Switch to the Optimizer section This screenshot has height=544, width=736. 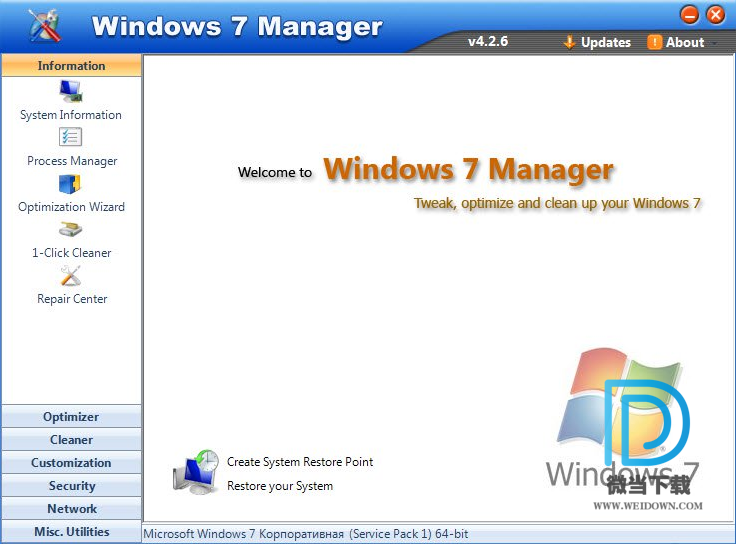[x=71, y=416]
